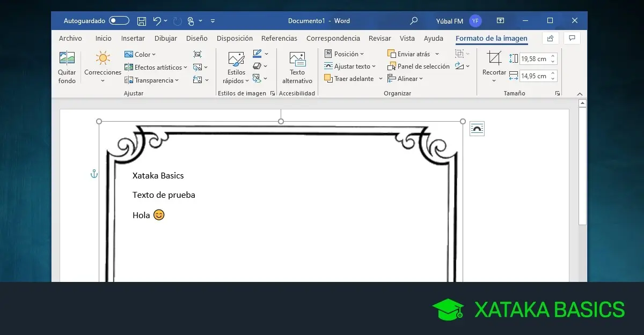Click the Yúbal FM user name
Viewport: 644px width, 335px height.
450,21
